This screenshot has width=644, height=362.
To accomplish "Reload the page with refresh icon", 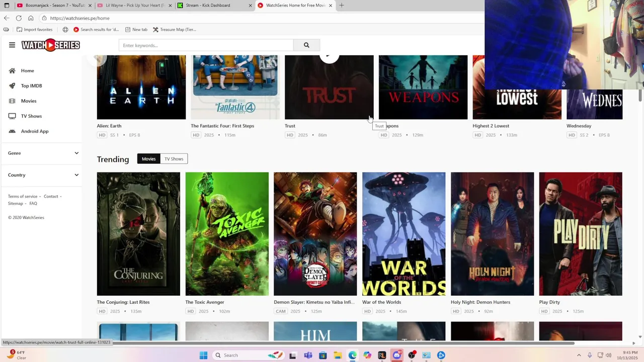I will 19,18.
